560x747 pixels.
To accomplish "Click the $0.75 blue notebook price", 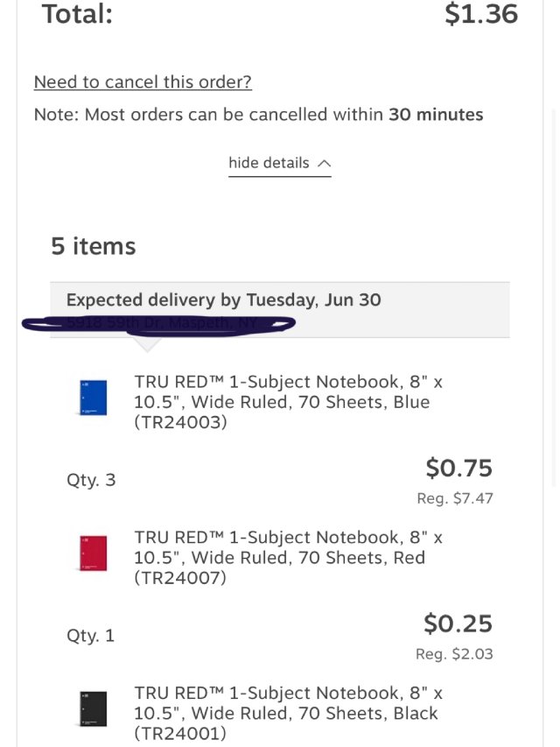I will coord(458,469).
